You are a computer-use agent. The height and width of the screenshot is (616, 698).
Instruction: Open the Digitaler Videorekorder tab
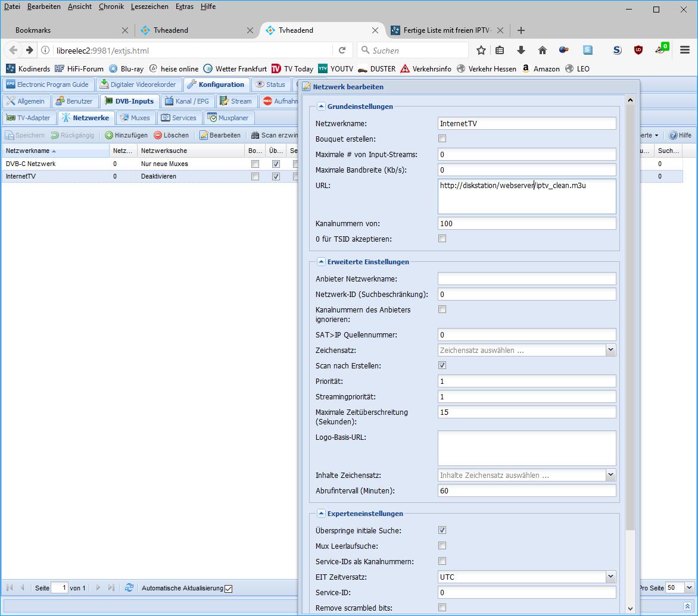tap(139, 85)
